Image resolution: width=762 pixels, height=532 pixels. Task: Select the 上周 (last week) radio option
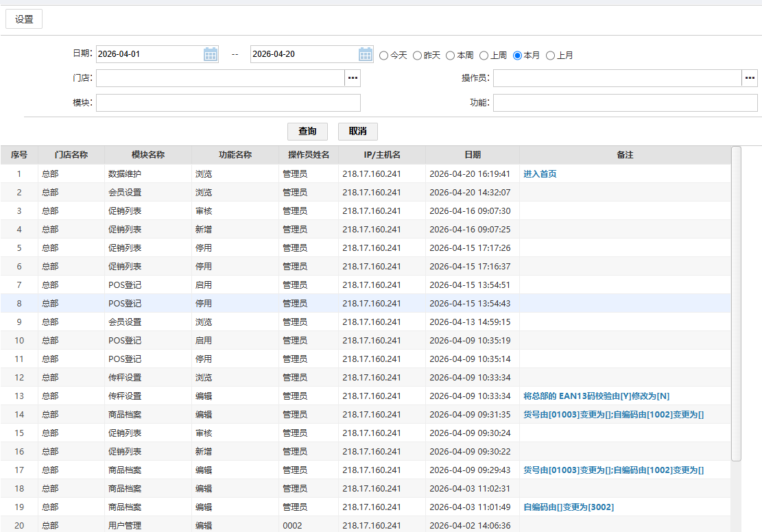pyautogui.click(x=484, y=56)
